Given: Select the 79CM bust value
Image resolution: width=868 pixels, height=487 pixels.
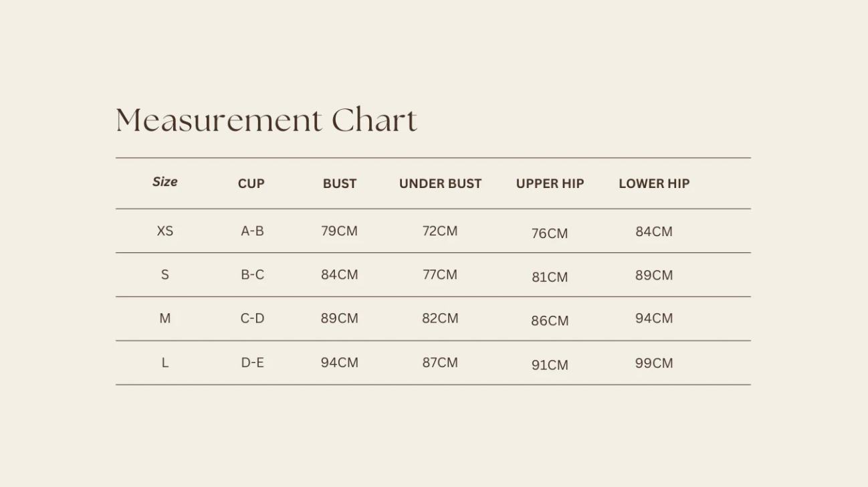Looking at the screenshot, I should 339,231.
